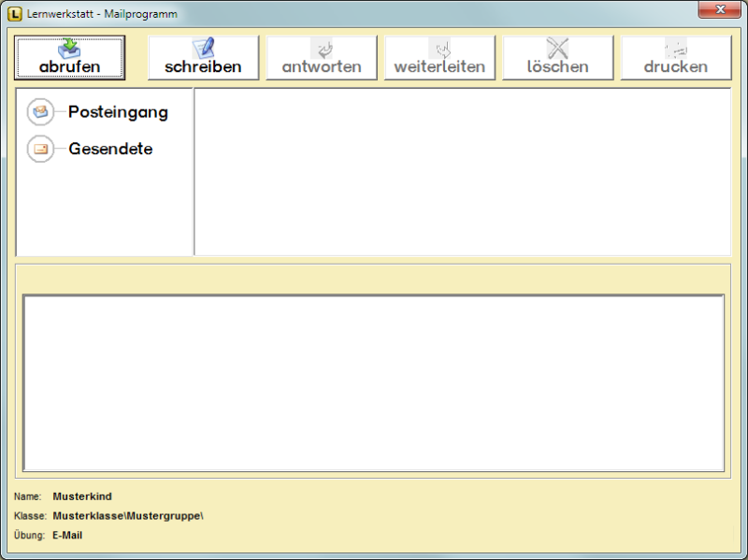The width and height of the screenshot is (748, 560).
Task: Click the E-Mail exercise label at the bottom
Action: click(x=67, y=536)
